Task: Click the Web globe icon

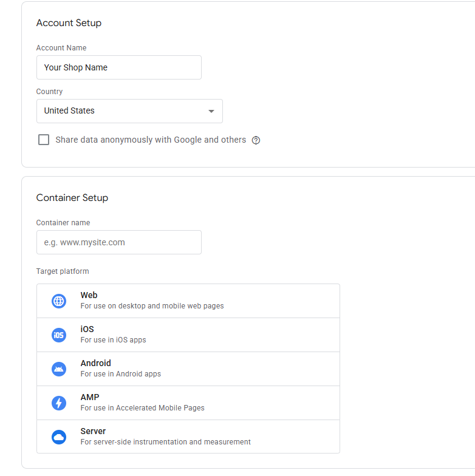Action: tap(59, 301)
